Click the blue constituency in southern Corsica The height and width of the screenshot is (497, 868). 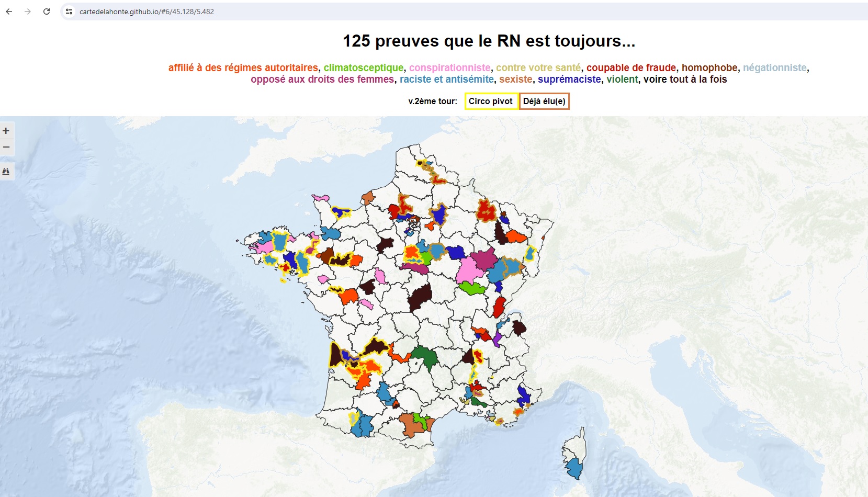pyautogui.click(x=574, y=468)
